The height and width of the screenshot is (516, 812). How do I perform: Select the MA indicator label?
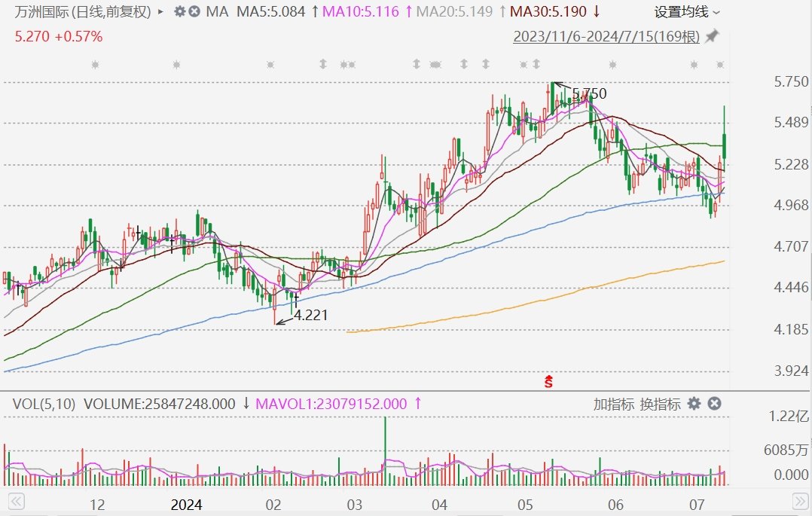click(x=217, y=12)
